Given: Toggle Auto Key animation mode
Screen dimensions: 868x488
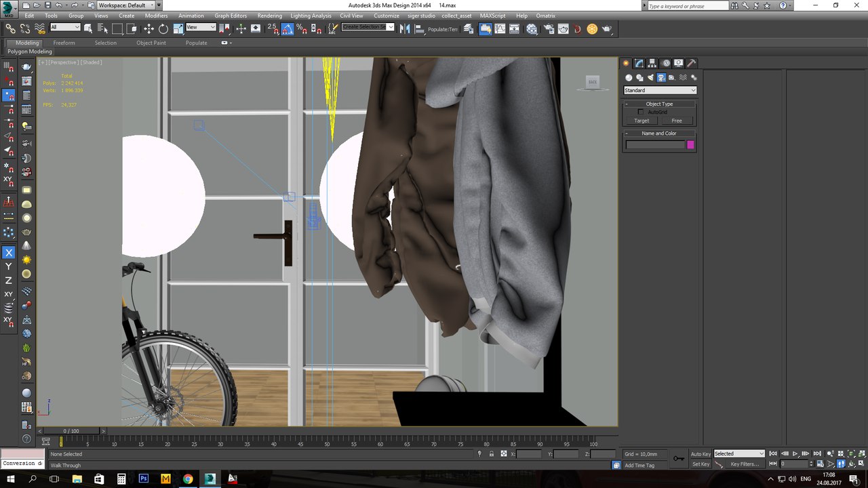Looking at the screenshot, I should point(701,454).
